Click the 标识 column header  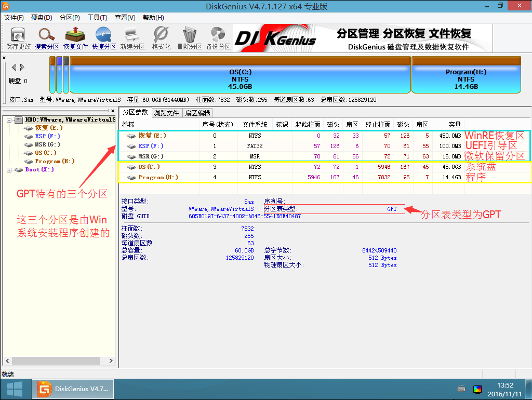coord(282,125)
